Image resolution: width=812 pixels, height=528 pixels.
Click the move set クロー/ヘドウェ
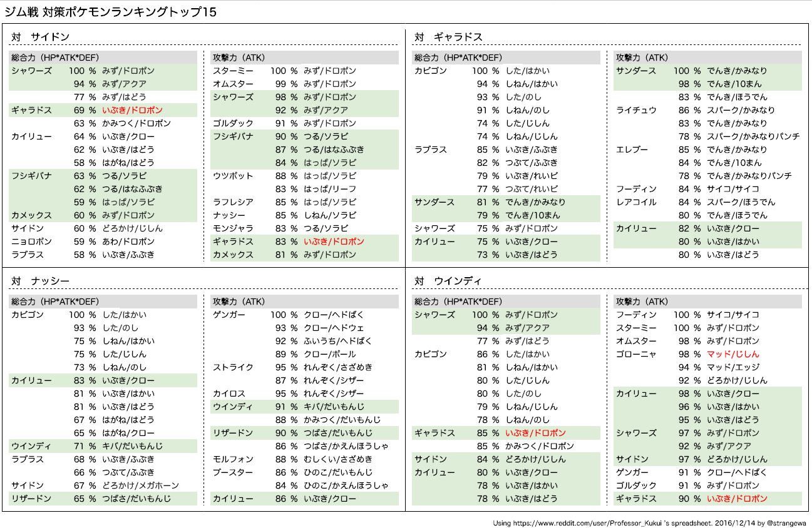click(x=334, y=328)
